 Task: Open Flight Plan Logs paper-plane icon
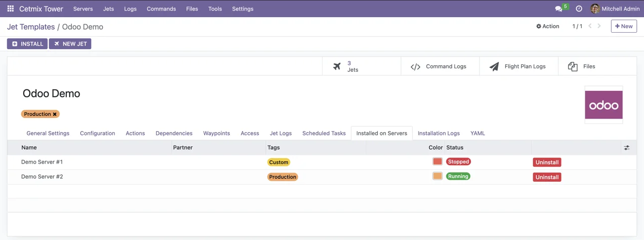point(494,67)
